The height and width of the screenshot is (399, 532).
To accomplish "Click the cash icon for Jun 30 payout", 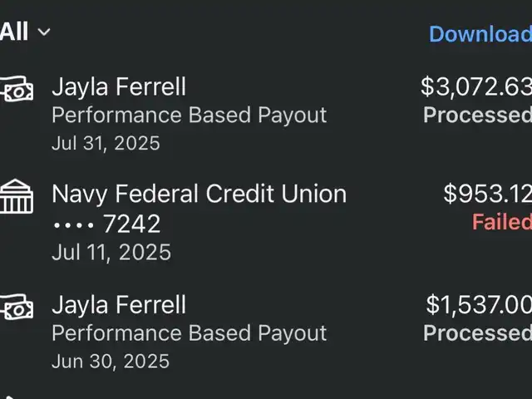I will pyautogui.click(x=17, y=307).
